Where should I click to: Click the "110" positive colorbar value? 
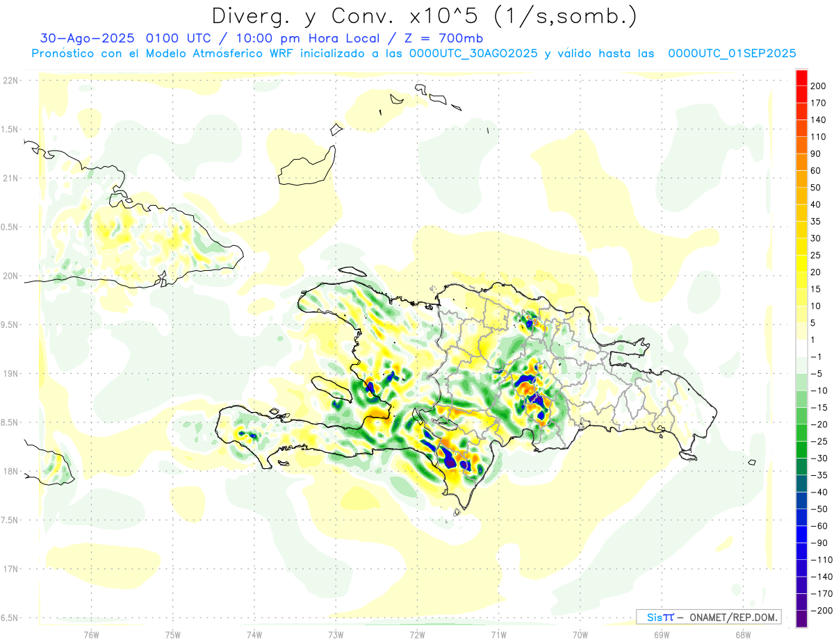[x=819, y=138]
